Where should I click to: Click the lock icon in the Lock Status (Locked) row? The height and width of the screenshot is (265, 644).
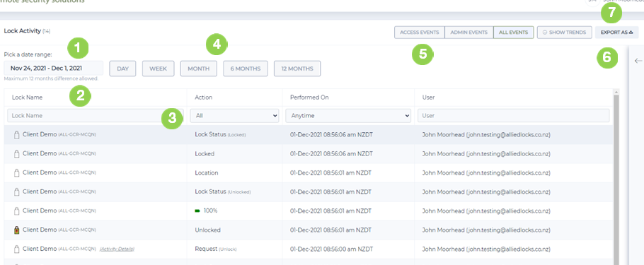click(17, 134)
